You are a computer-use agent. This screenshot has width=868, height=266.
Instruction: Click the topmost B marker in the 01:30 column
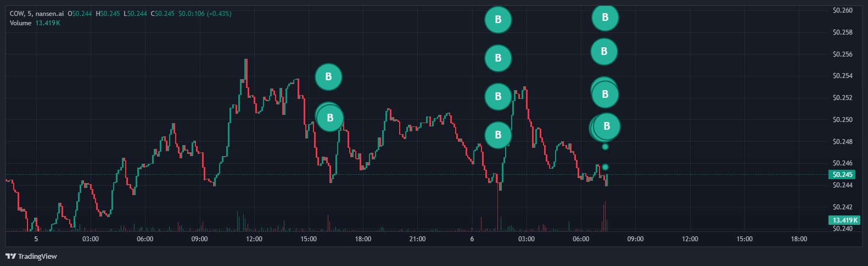coord(498,20)
